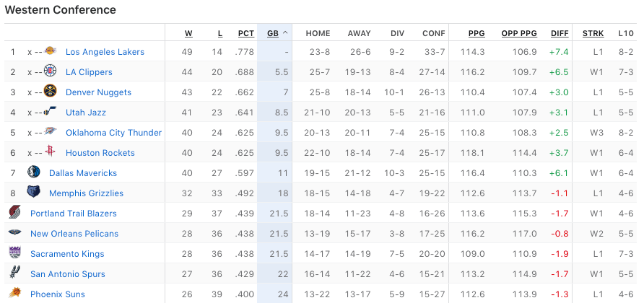Sort by the OPP PPG header
The image size is (644, 303).
pyautogui.click(x=520, y=33)
